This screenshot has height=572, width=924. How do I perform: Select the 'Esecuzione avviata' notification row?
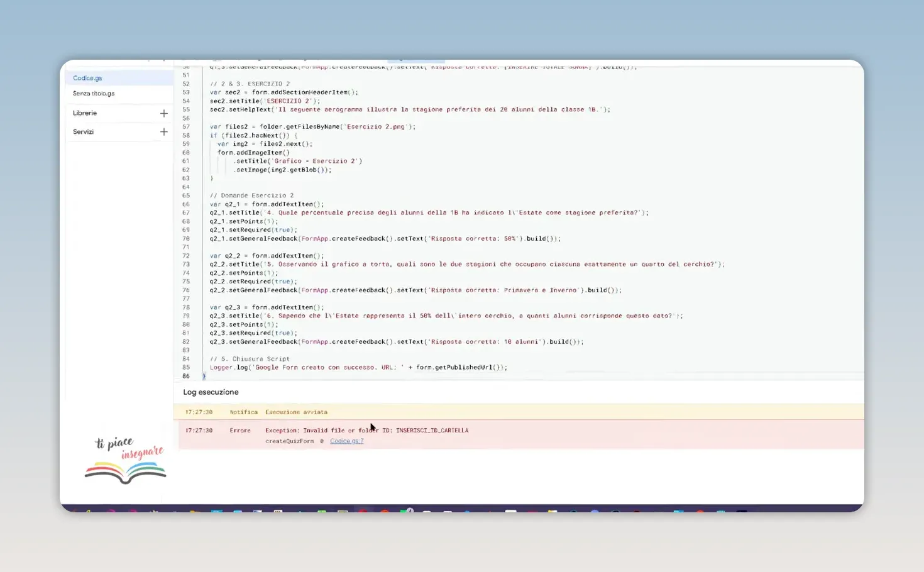coord(519,412)
